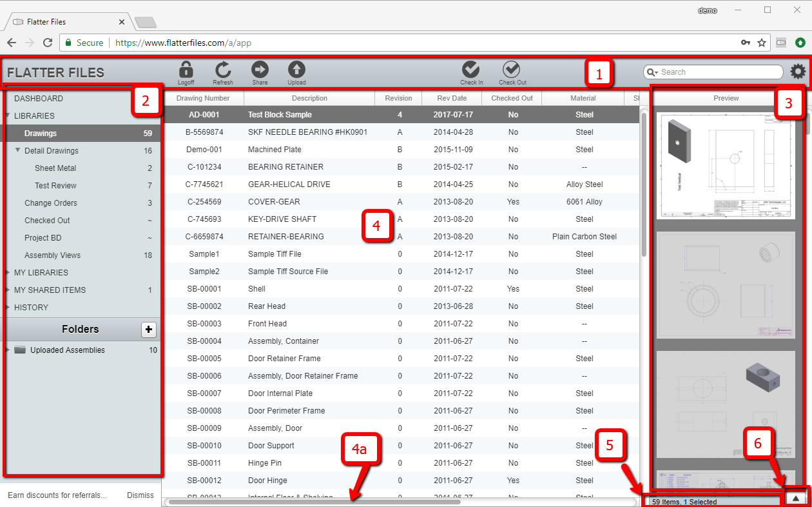Sort by the Checked Out column header

point(512,98)
